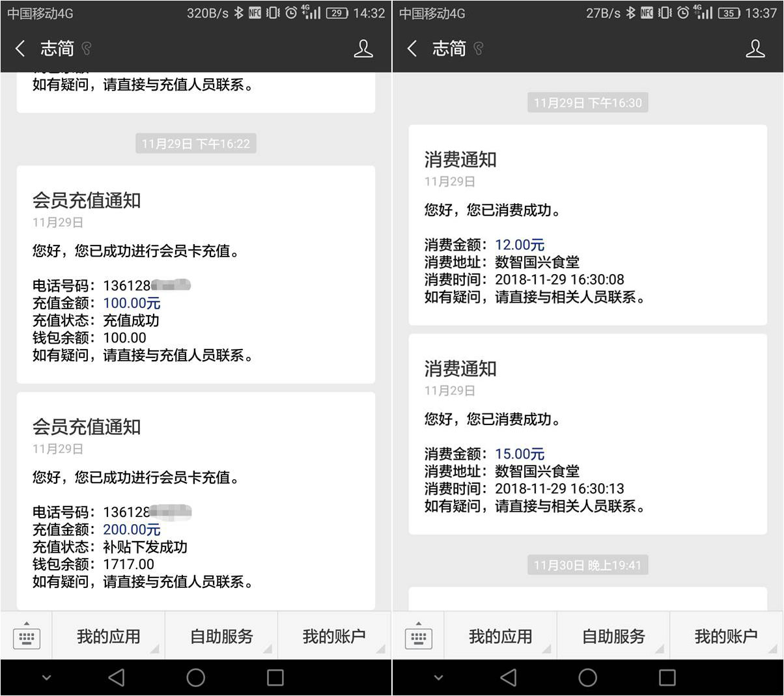
Task: Open 我的账户 menu on right screen
Action: [x=726, y=636]
